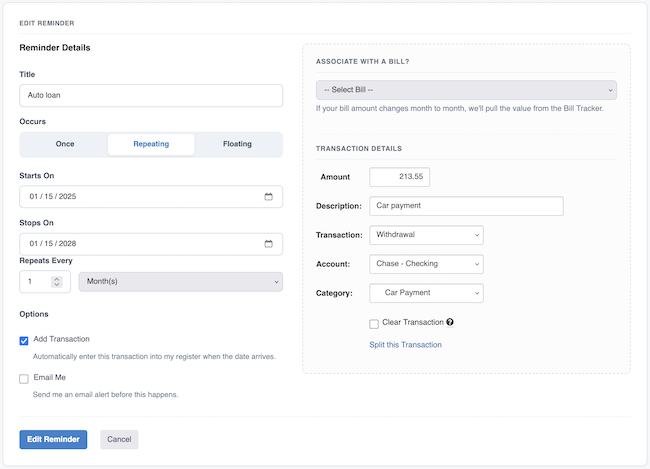Click the Edit Reminder button

coord(53,440)
